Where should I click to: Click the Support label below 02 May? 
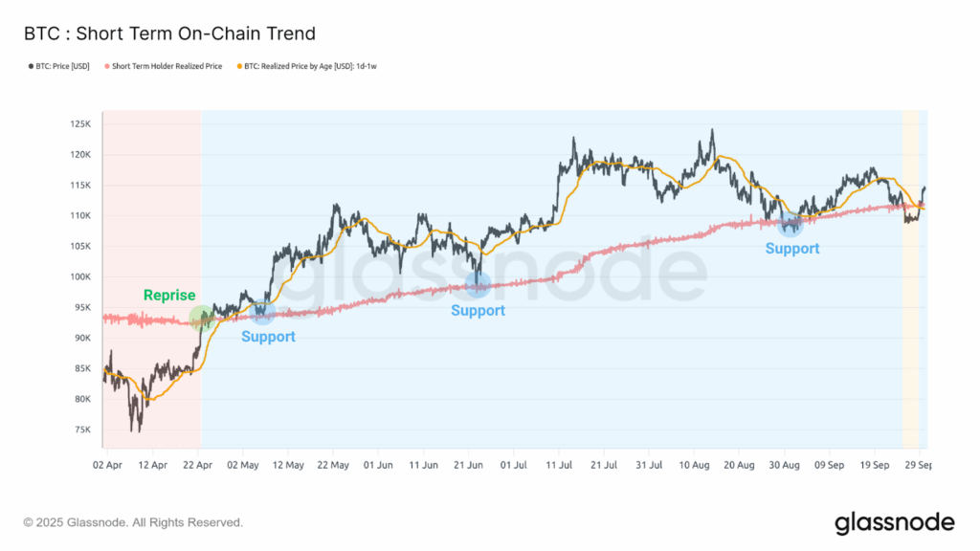pyautogui.click(x=268, y=337)
